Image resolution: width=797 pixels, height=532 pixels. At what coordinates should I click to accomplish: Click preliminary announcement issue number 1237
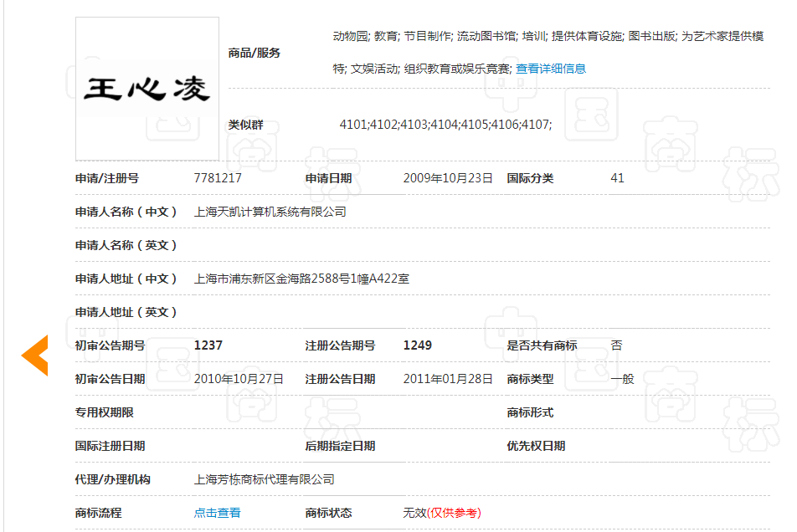[x=208, y=345]
